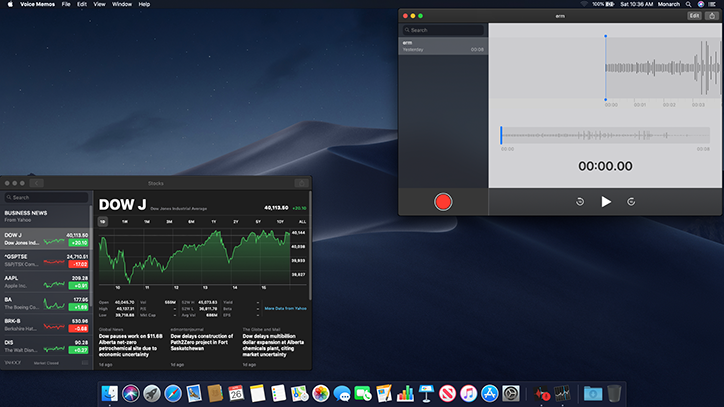Screen dimensions: 724x407
Task: Select the DOW J row in the watchlist
Action: coord(46,239)
